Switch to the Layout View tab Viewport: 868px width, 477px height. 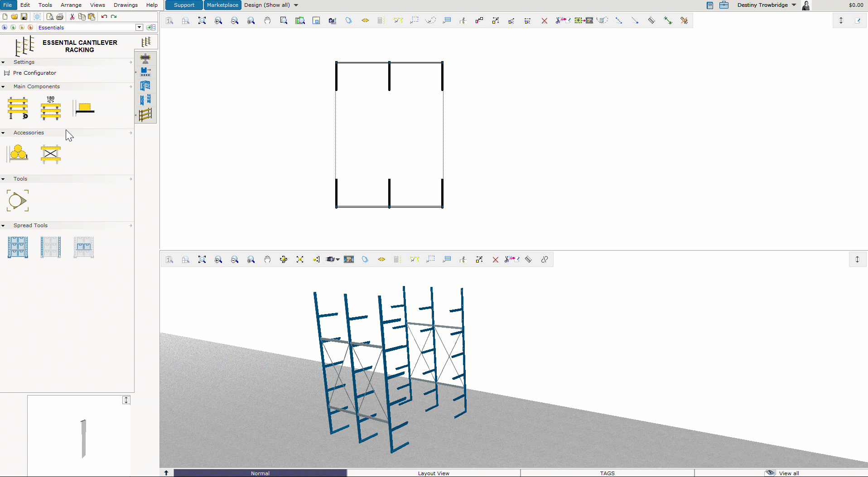click(433, 473)
